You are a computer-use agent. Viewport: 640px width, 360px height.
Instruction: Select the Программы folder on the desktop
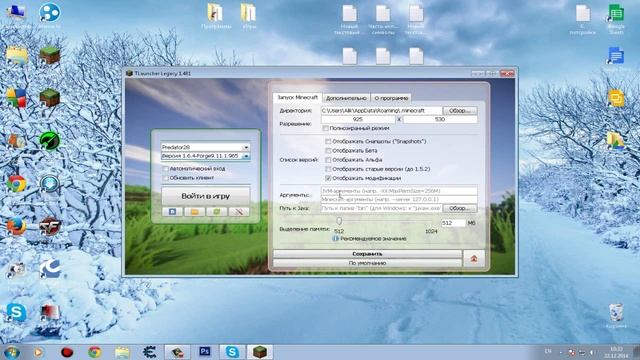[216, 17]
